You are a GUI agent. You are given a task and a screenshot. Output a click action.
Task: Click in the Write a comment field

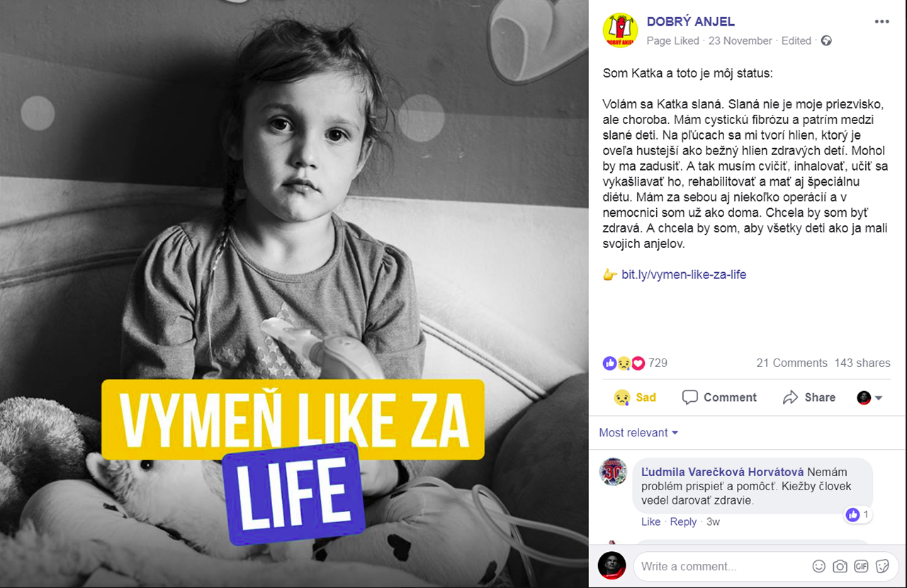[723, 566]
